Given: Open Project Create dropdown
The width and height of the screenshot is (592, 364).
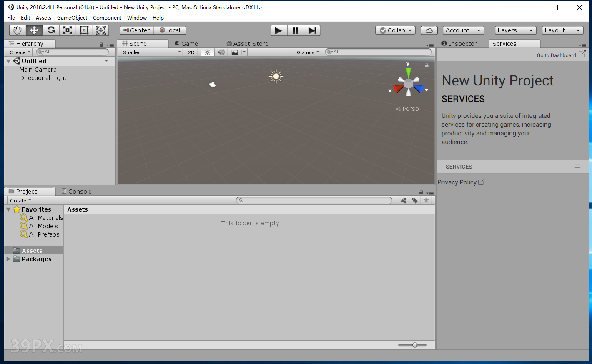Looking at the screenshot, I should [20, 201].
